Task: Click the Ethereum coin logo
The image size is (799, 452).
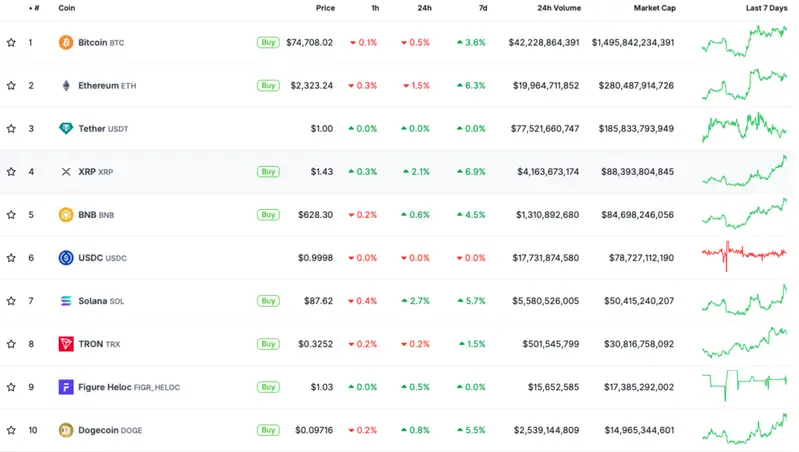Action: tap(66, 86)
